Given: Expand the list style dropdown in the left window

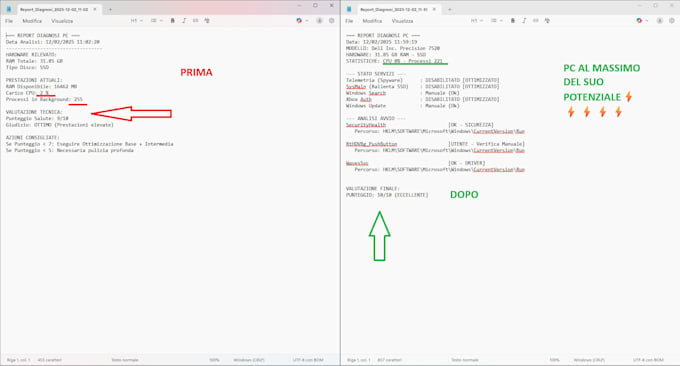Looking at the screenshot, I should point(156,21).
